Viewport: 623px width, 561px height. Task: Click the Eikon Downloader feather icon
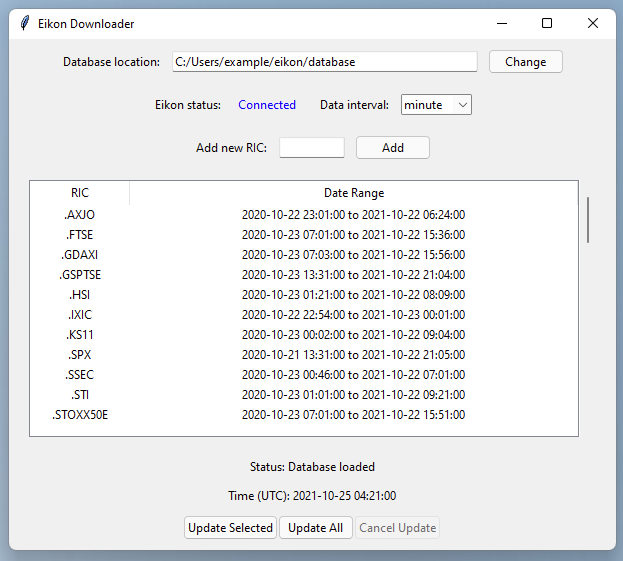point(25,23)
